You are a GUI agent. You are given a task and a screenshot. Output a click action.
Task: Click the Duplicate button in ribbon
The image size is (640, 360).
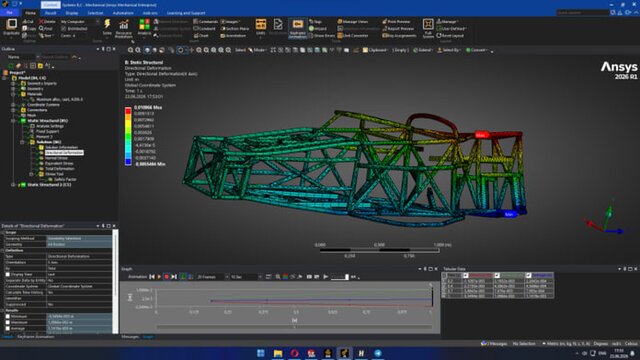click(x=11, y=27)
